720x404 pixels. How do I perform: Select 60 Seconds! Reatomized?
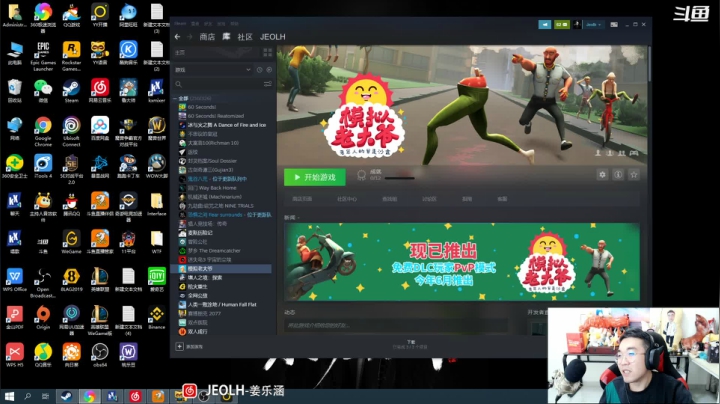click(216, 116)
